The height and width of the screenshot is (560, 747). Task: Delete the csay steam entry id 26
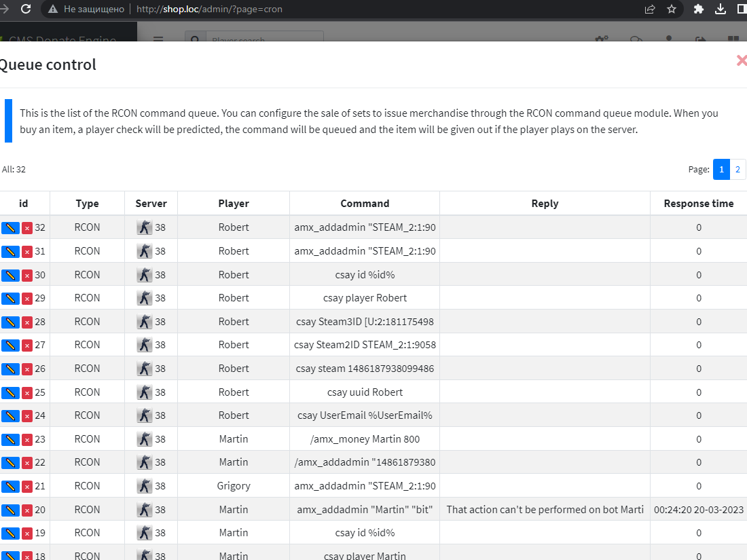point(27,369)
